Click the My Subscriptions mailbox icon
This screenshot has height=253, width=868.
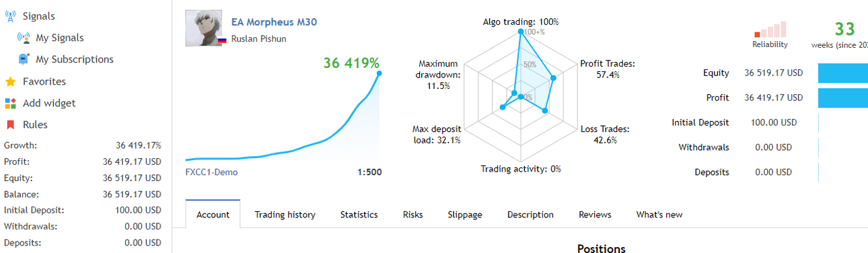24,59
